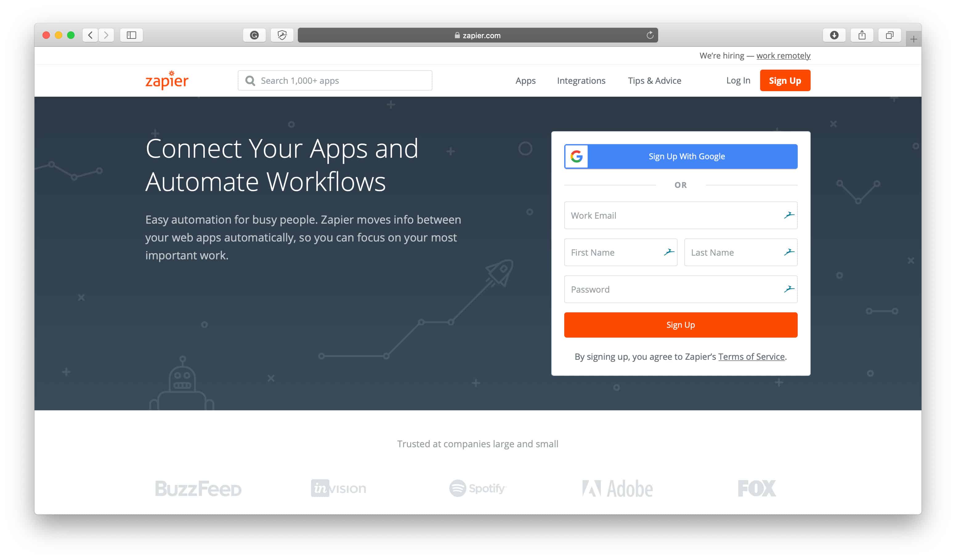Open the Integrations nav item
Viewport: 956px width, 560px height.
click(581, 80)
